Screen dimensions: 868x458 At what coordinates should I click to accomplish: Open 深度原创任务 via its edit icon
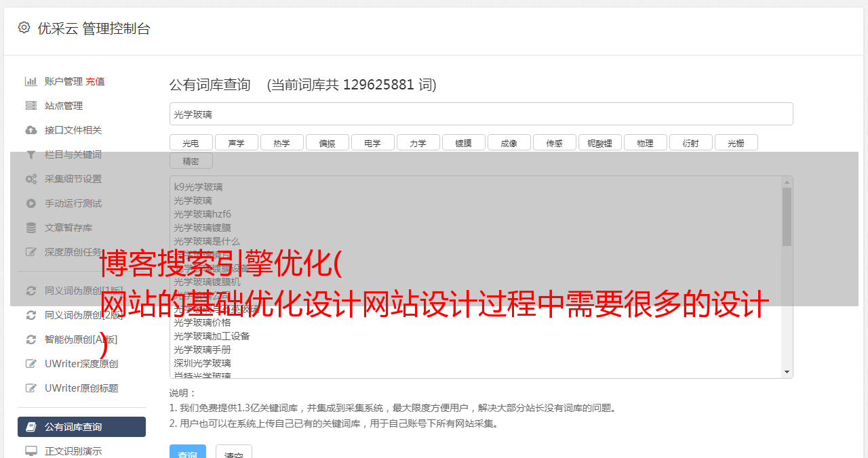(x=31, y=252)
